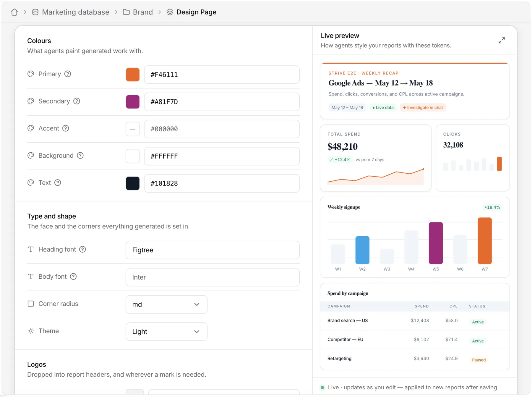Open the dark Text colour swatch
Image resolution: width=532 pixels, height=397 pixels.
[x=133, y=183]
